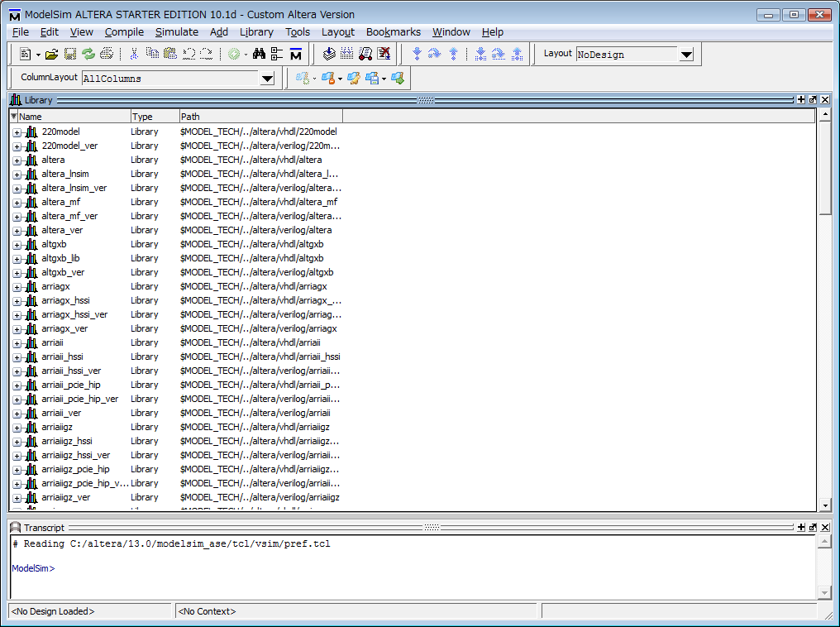Open the Help menu
This screenshot has width=840, height=627.
pyautogui.click(x=492, y=32)
